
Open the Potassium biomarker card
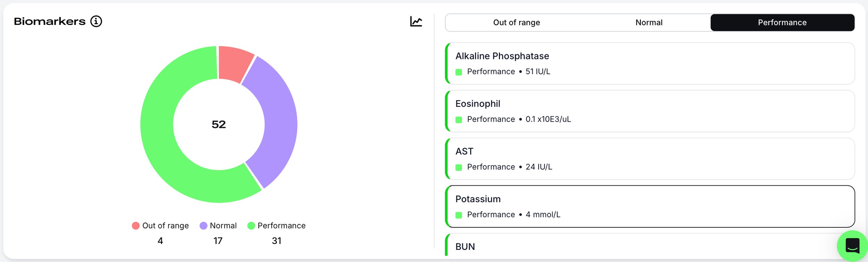click(x=649, y=207)
